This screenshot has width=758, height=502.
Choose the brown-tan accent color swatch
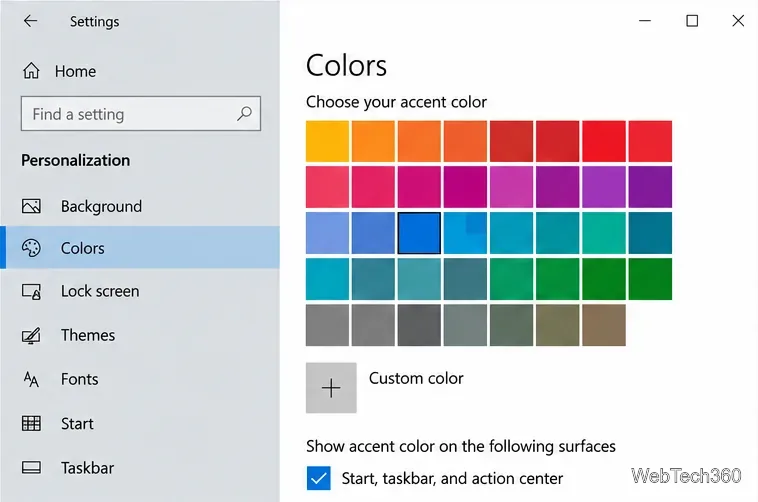pyautogui.click(x=604, y=325)
